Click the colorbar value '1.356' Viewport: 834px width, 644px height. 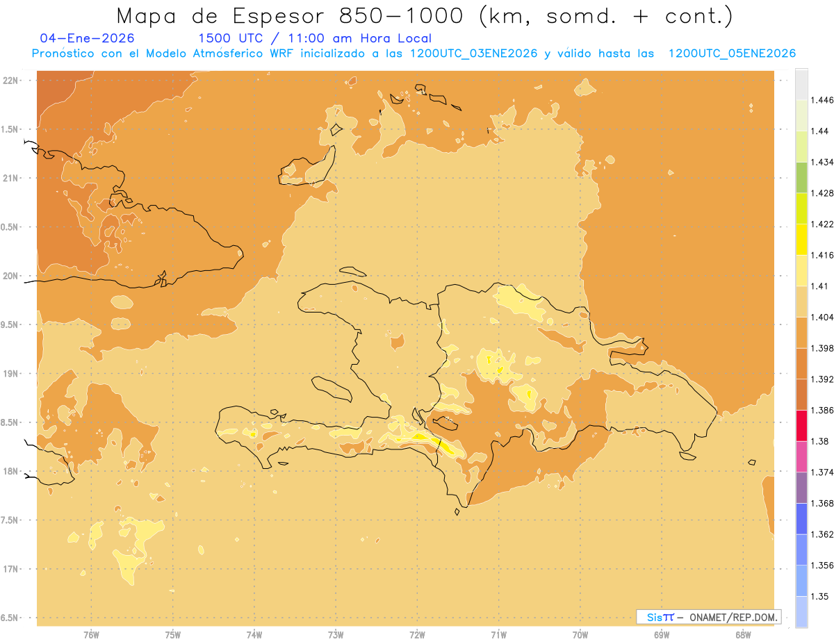[x=822, y=565]
